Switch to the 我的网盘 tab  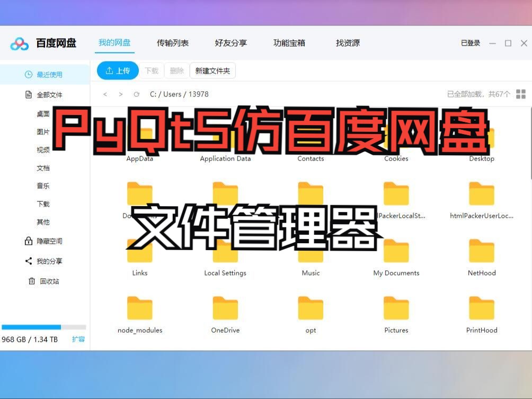pyautogui.click(x=114, y=43)
